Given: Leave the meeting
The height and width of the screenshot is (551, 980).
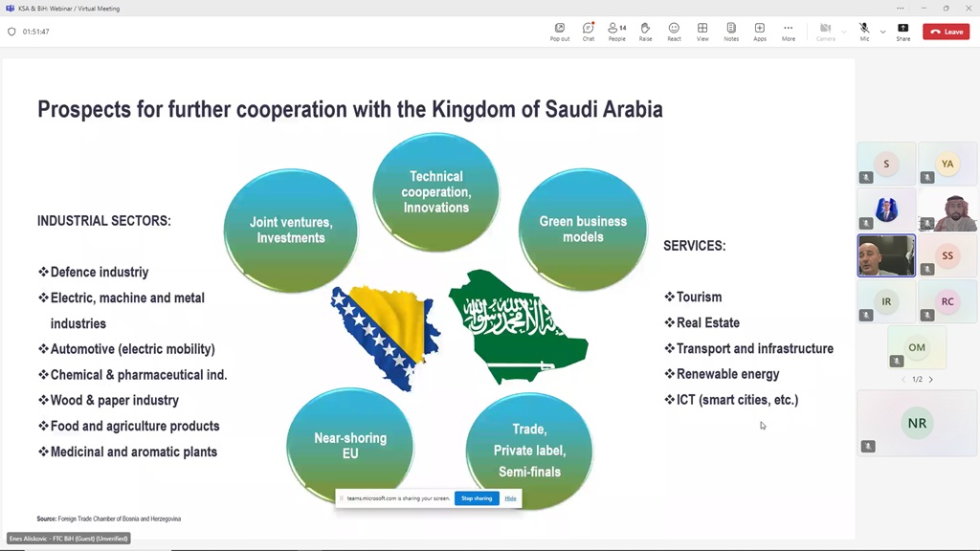Looking at the screenshot, I should [946, 32].
